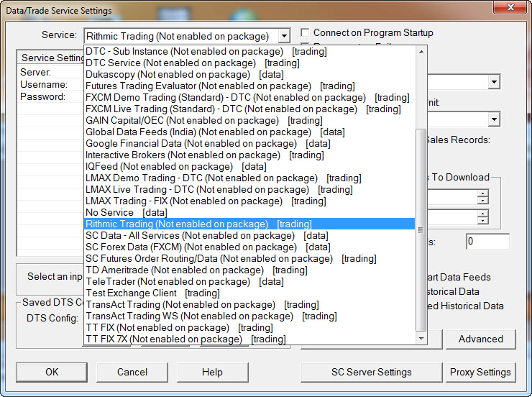Select DTC - Sub Instance service
The height and width of the screenshot is (397, 532).
[x=249, y=52]
